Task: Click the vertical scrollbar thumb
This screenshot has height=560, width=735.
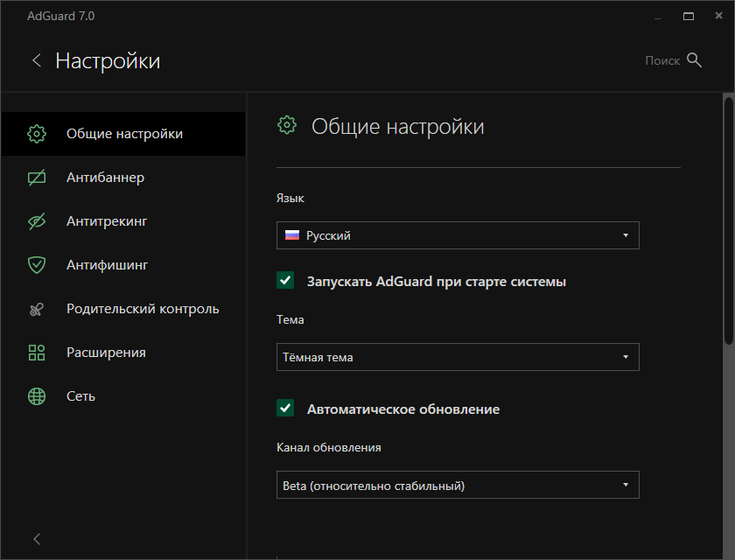Action: (x=728, y=220)
